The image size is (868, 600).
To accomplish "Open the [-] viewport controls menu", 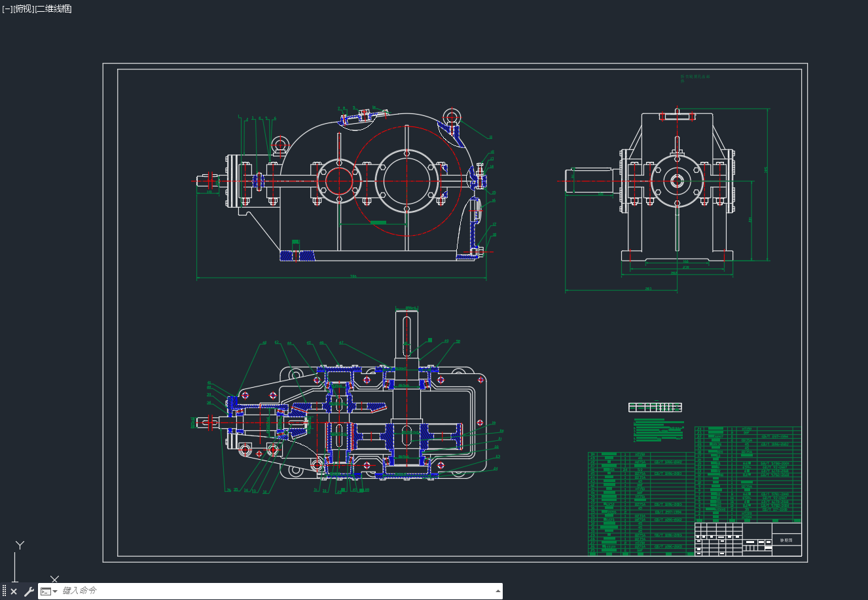I will [7, 9].
